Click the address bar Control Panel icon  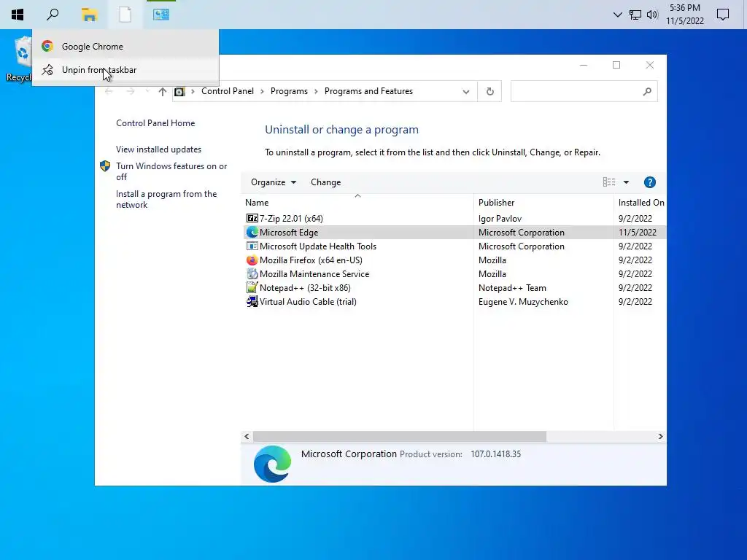[179, 91]
